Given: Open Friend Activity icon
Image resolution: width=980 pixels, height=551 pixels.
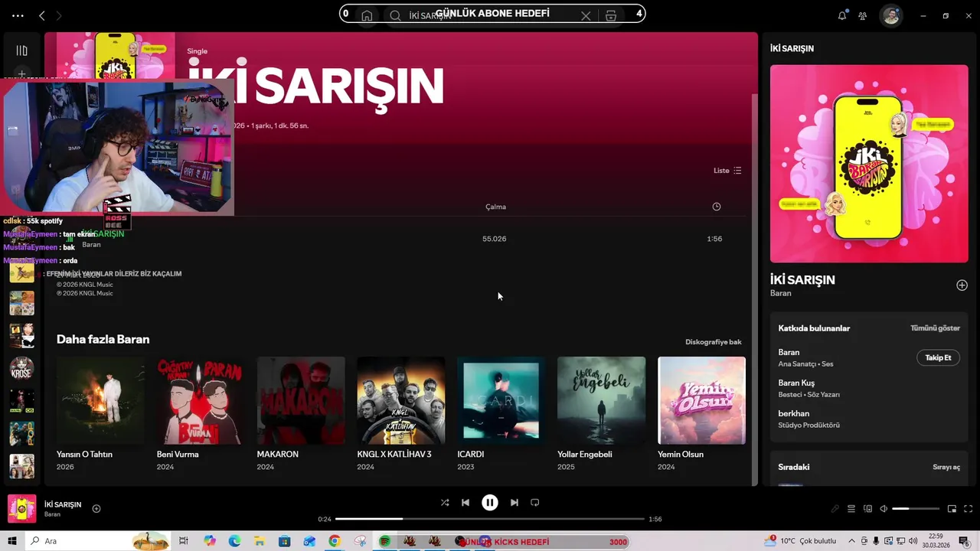Looking at the screenshot, I should tap(863, 15).
